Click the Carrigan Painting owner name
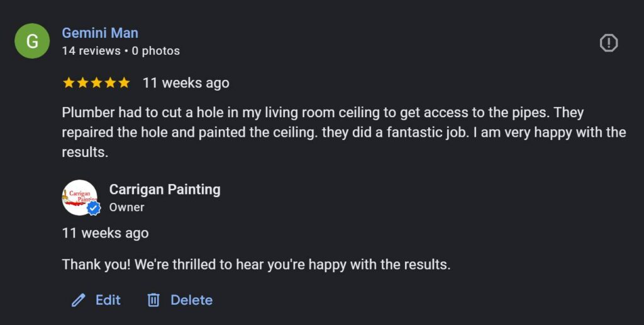 click(165, 190)
